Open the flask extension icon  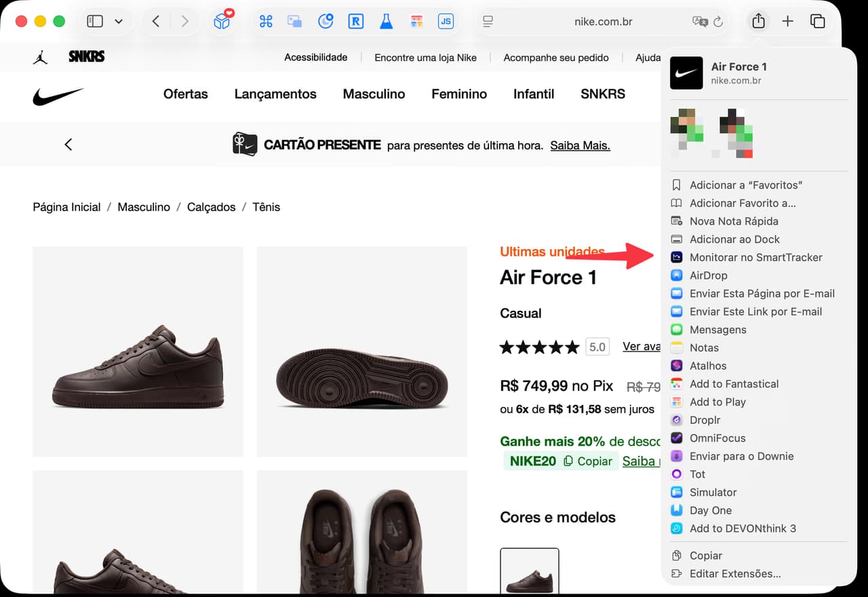(386, 22)
